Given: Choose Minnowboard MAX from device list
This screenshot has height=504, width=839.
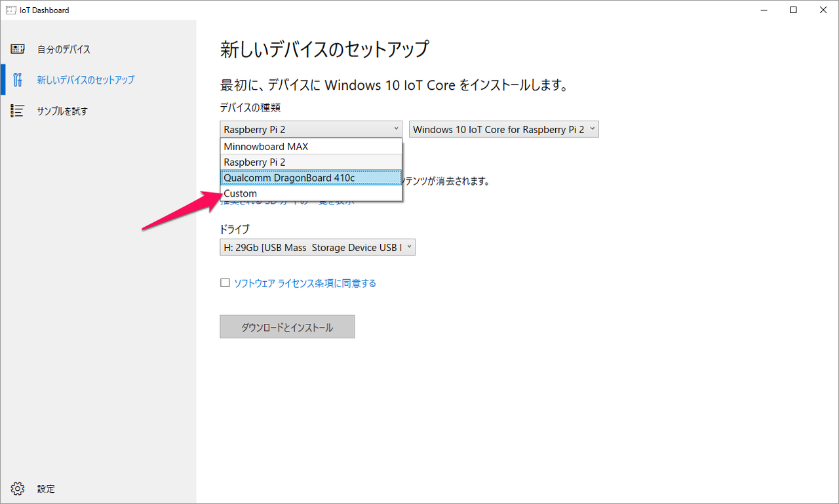Looking at the screenshot, I should pos(311,146).
